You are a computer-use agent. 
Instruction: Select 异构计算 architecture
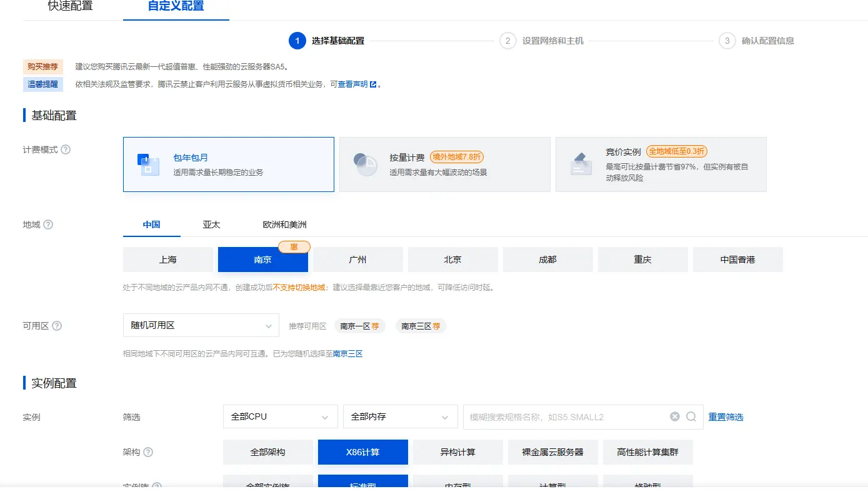[458, 452]
